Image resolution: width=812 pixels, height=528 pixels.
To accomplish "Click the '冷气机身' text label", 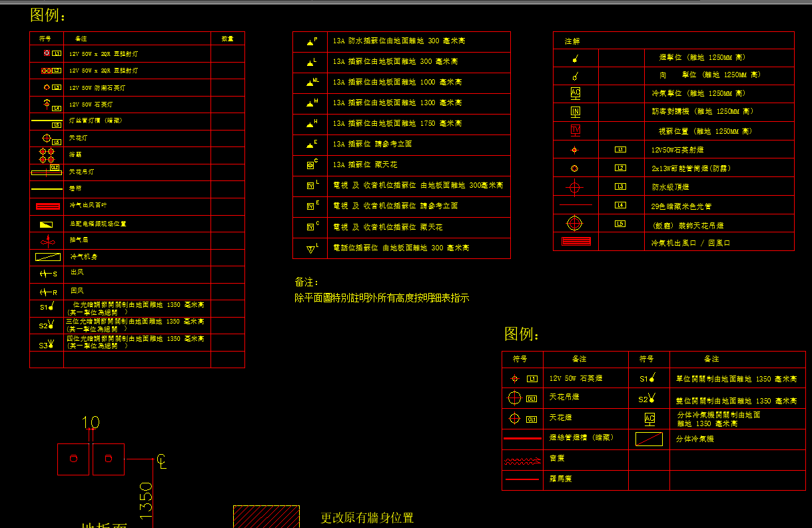I will (83, 256).
